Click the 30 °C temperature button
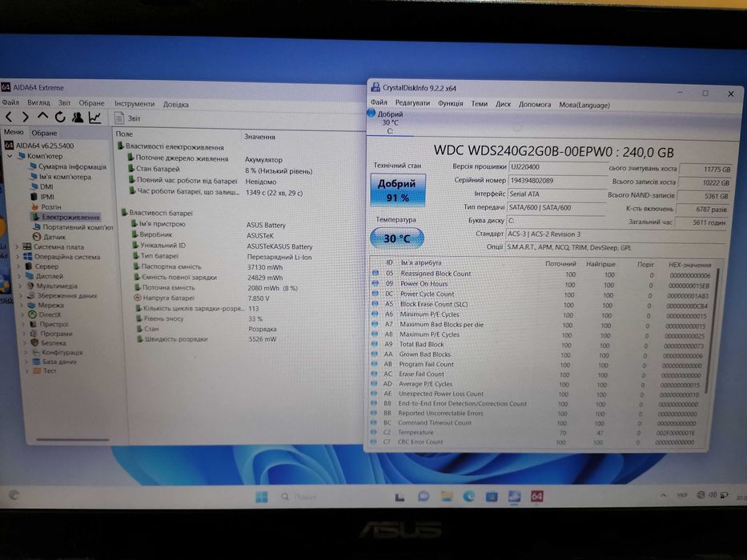The height and width of the screenshot is (560, 747). click(397, 238)
